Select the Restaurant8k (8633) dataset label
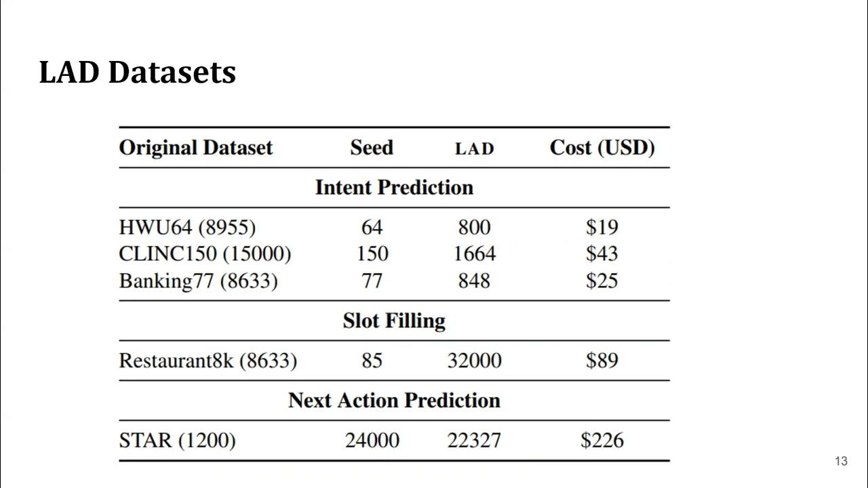Viewport: 868px width, 488px height. click(208, 361)
